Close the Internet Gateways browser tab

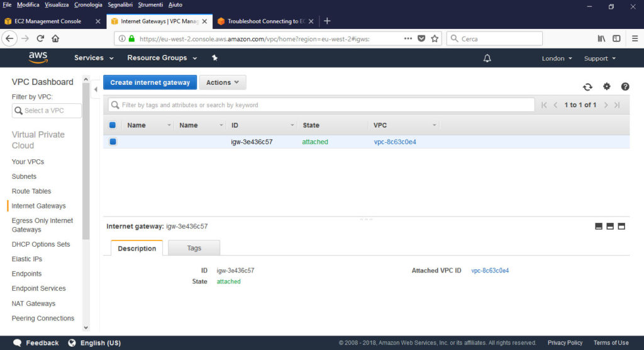coord(204,21)
